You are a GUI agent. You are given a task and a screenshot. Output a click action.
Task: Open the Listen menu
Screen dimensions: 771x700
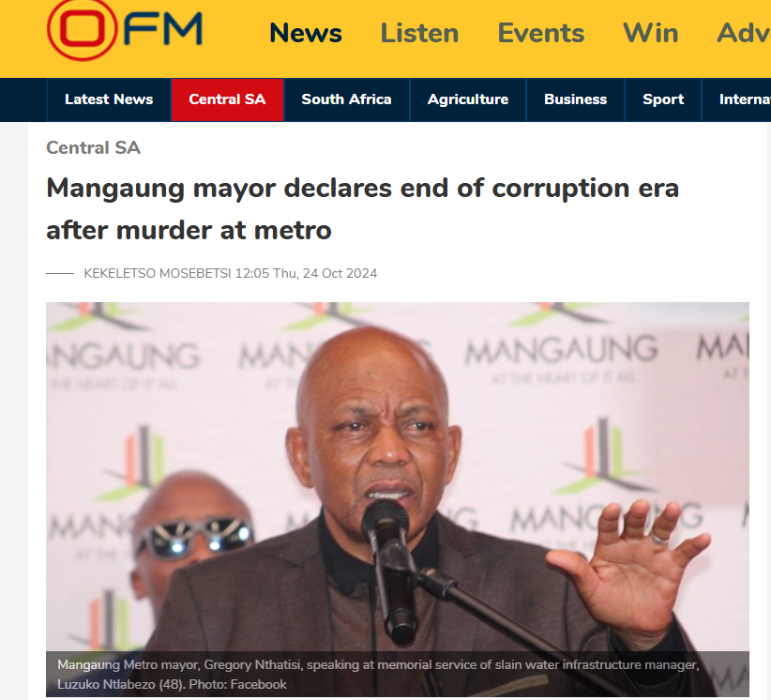coord(419,33)
